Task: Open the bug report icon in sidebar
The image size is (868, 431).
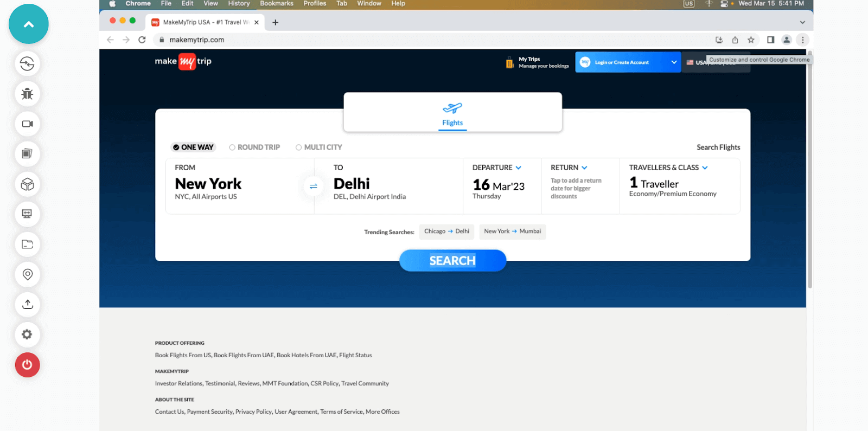Action: click(27, 94)
